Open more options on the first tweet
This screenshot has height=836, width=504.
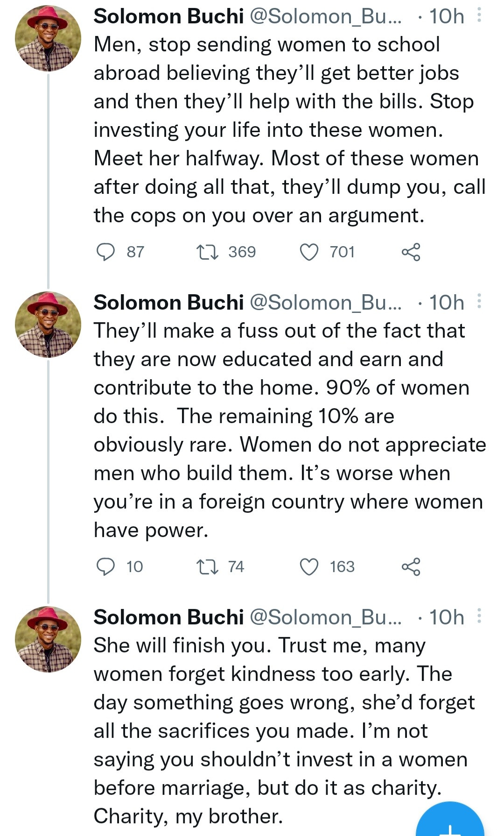[479, 16]
